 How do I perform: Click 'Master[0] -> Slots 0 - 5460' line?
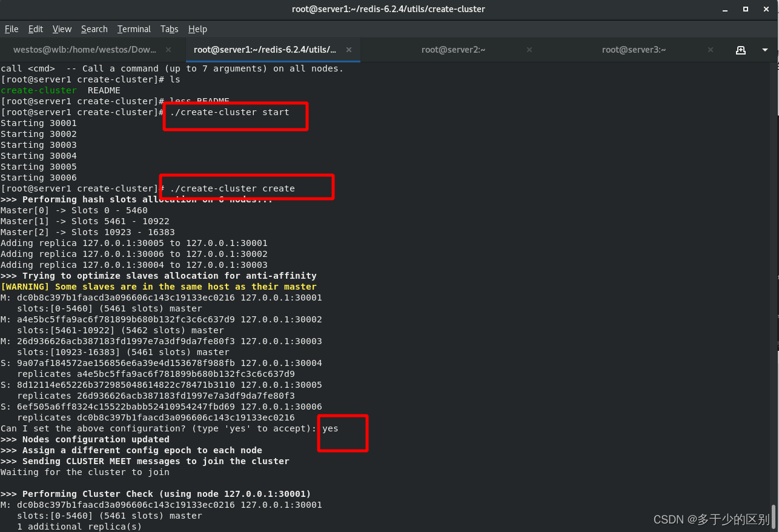[x=74, y=210]
